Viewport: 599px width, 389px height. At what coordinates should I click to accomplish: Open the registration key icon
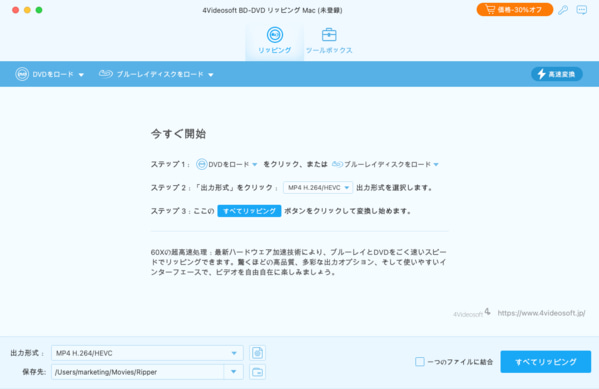(563, 10)
